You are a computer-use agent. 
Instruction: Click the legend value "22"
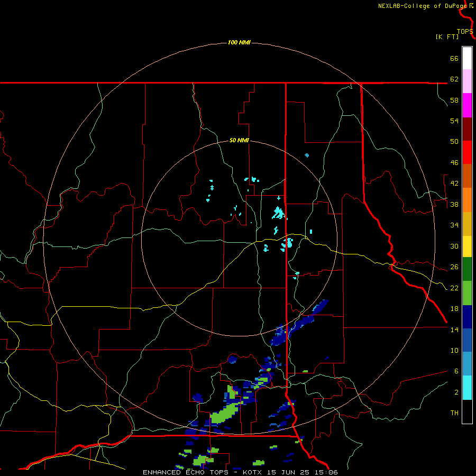454,288
